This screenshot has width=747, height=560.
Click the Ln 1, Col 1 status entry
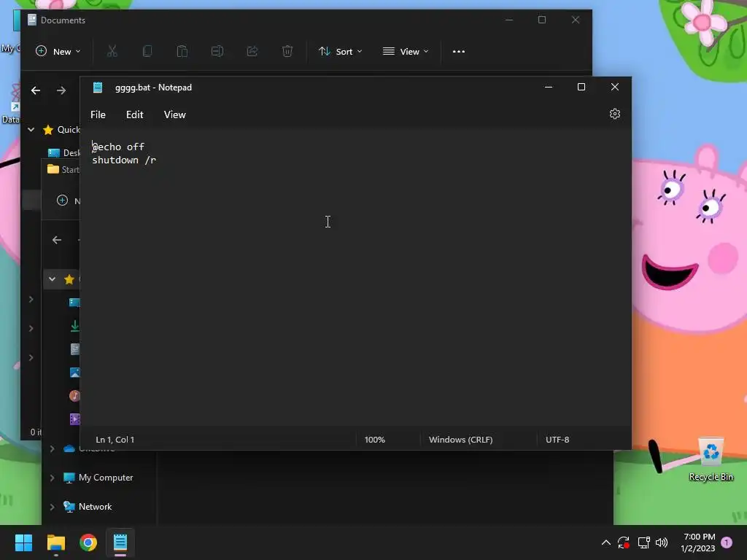115,440
